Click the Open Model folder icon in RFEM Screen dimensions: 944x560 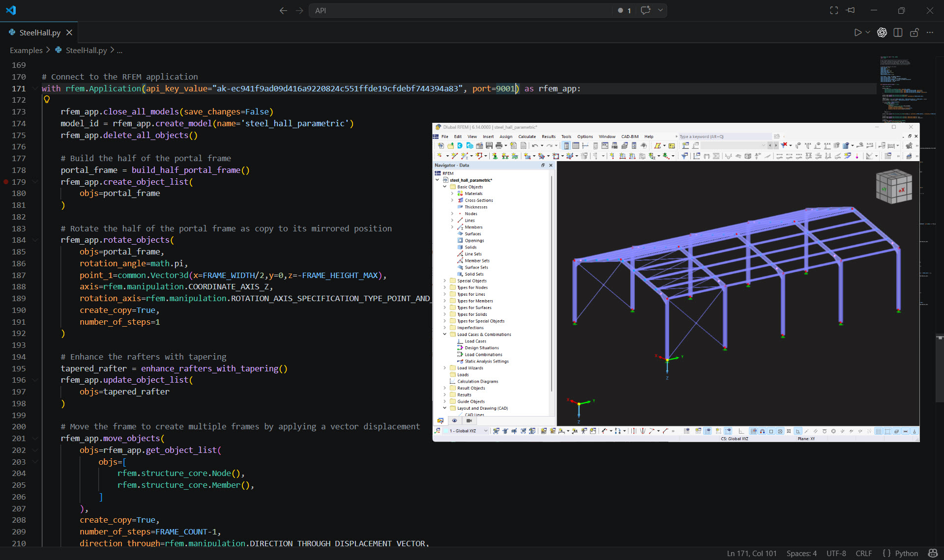[450, 145]
